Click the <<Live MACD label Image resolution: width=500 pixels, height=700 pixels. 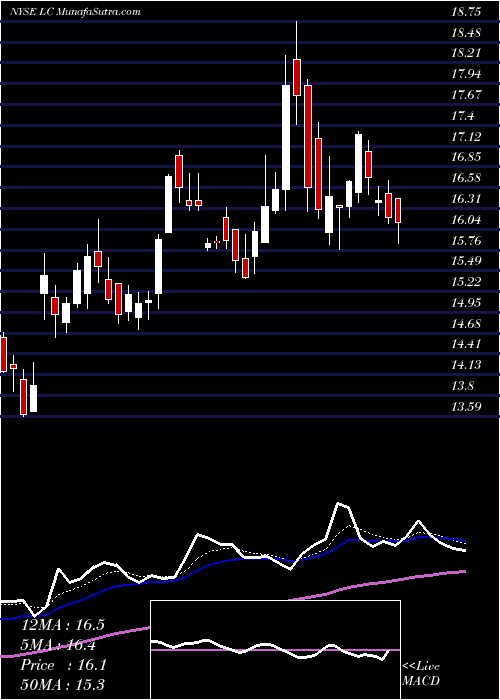[x=421, y=674]
